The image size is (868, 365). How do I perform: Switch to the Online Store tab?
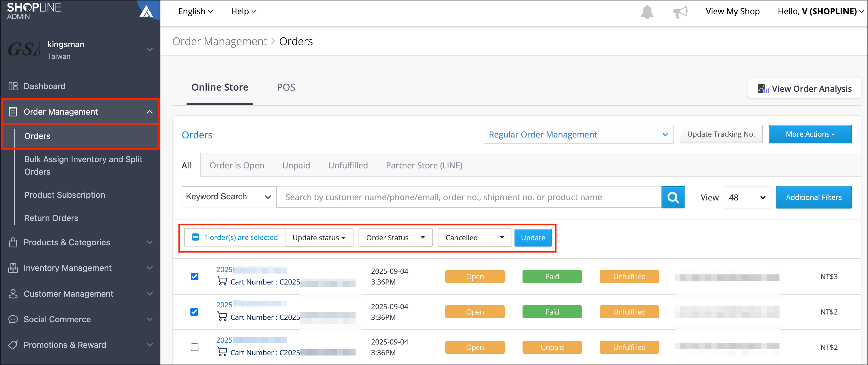pyautogui.click(x=220, y=87)
